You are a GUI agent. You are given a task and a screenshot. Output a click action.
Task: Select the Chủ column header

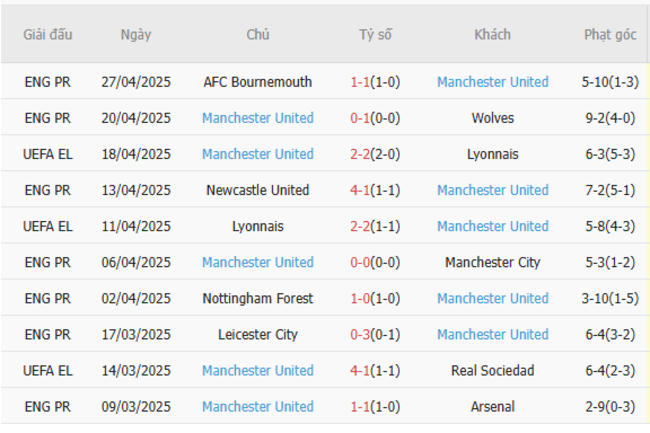[x=257, y=35]
